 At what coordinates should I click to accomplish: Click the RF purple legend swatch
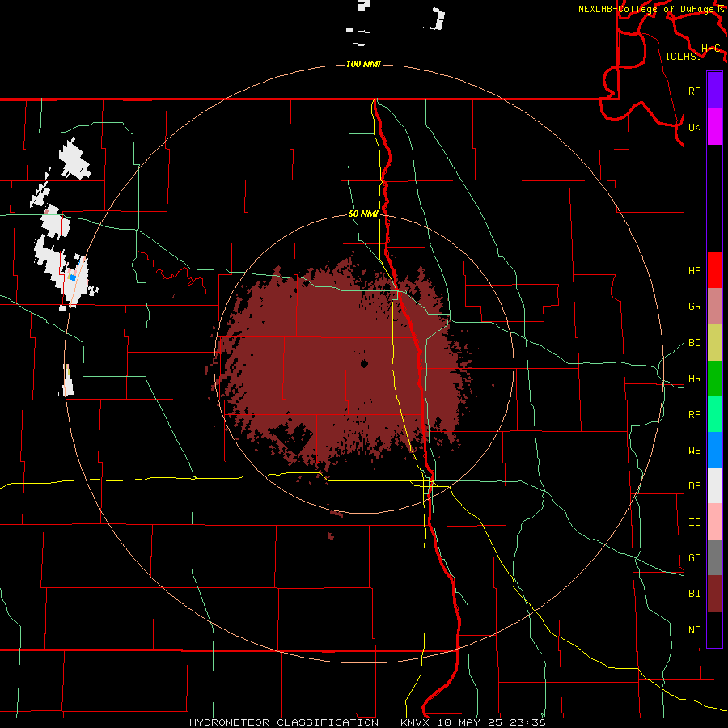coord(714,91)
